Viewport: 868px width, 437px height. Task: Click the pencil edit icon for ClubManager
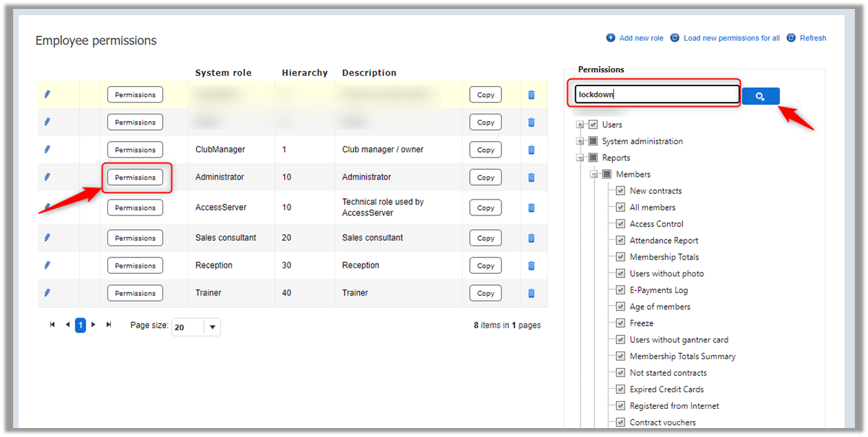(x=47, y=149)
